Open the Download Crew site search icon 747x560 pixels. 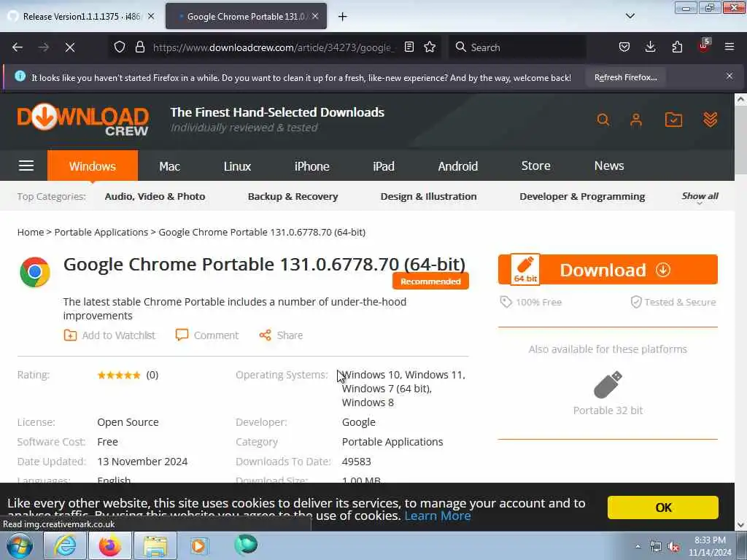coord(603,120)
